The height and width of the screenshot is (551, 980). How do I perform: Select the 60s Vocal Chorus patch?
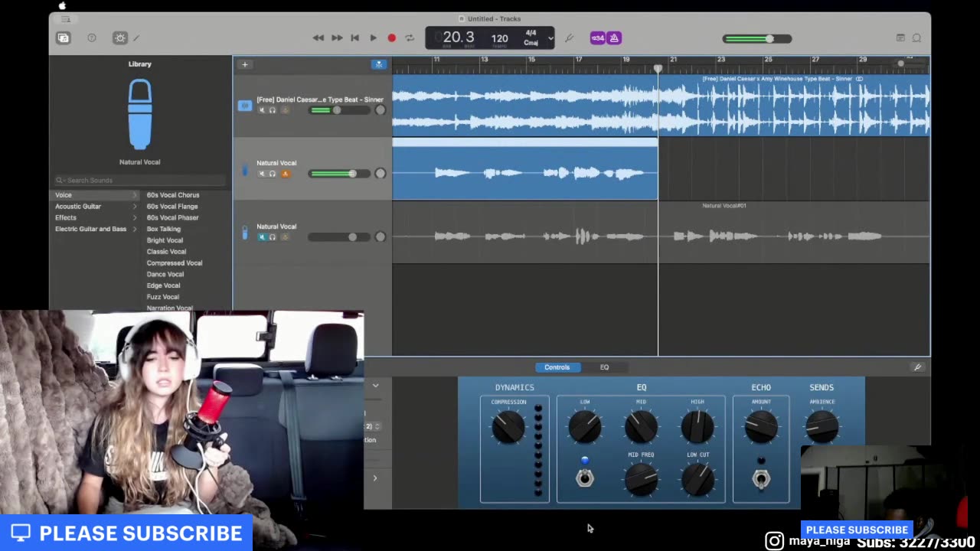point(173,195)
